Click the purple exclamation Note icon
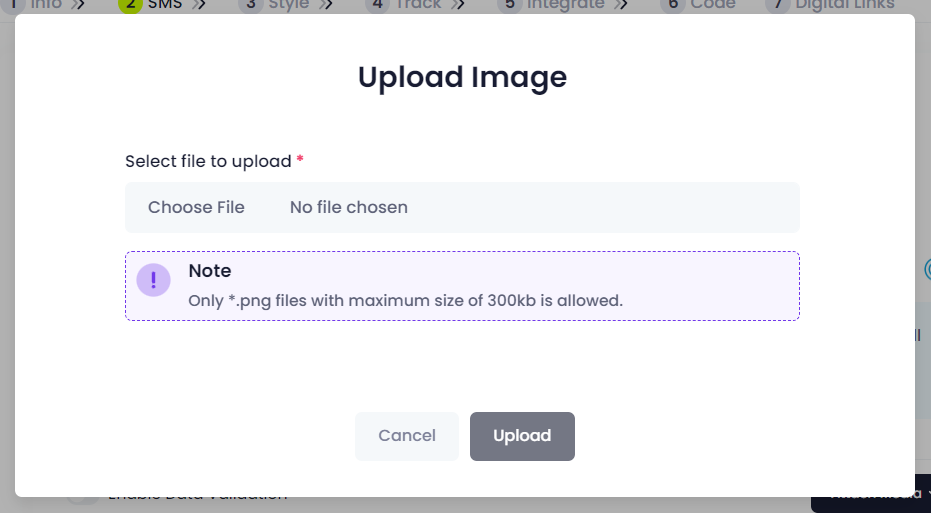The height and width of the screenshot is (513, 931). pyautogui.click(x=153, y=280)
